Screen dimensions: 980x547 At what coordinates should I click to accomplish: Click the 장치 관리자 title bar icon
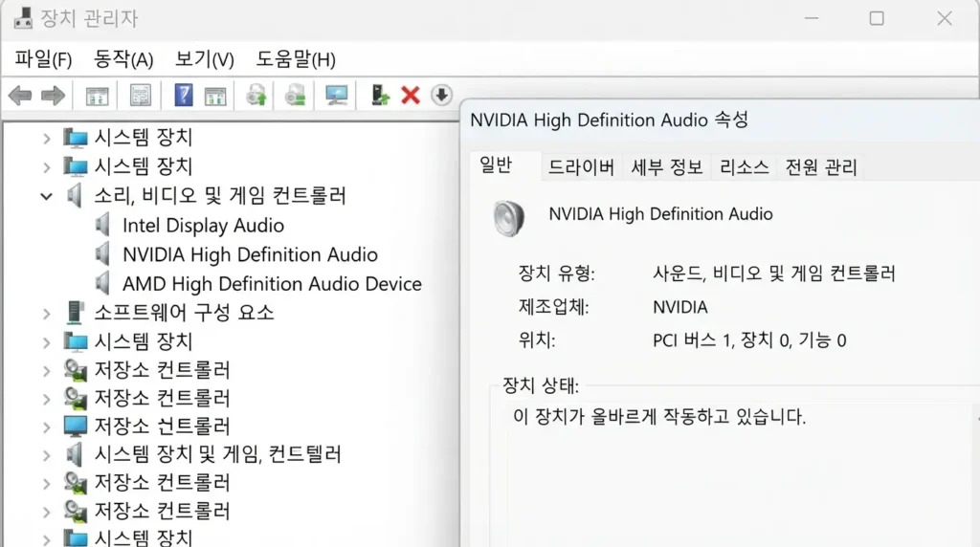pos(23,18)
